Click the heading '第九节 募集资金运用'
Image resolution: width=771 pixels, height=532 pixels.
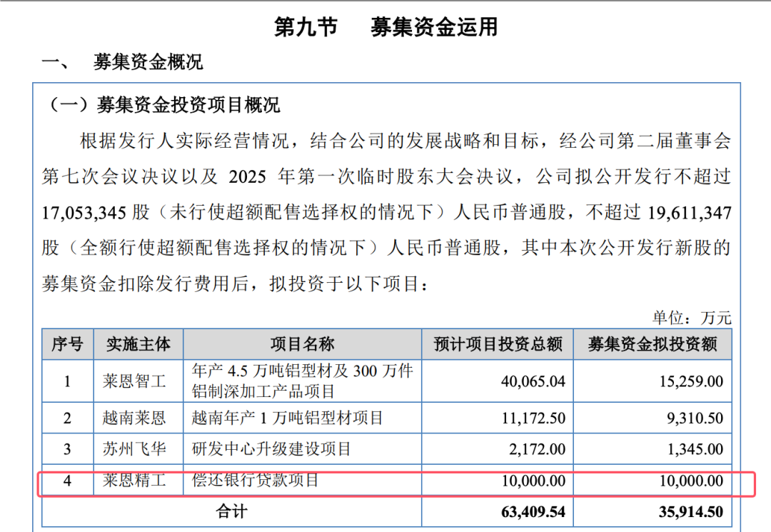(386, 26)
